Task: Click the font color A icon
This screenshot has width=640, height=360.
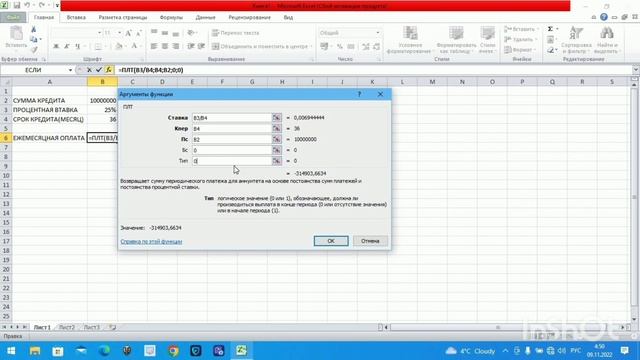Action: point(134,47)
